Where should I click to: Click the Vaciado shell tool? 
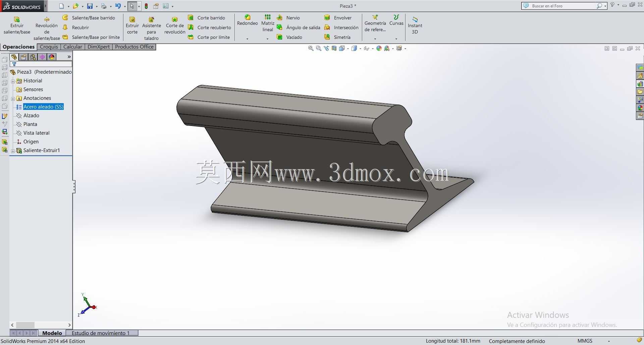[289, 37]
